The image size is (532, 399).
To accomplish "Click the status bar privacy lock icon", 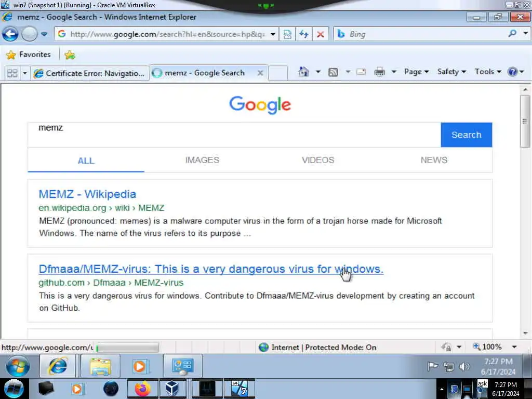I will (446, 347).
